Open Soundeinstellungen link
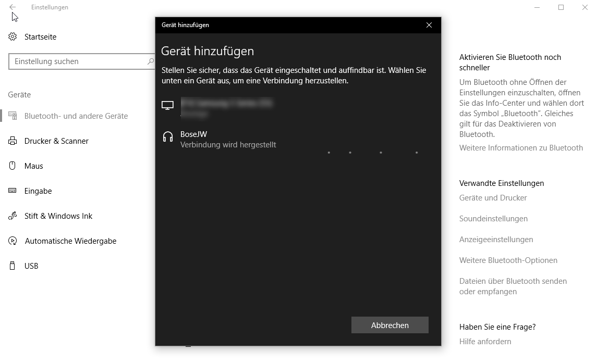The image size is (597, 364). pos(493,219)
